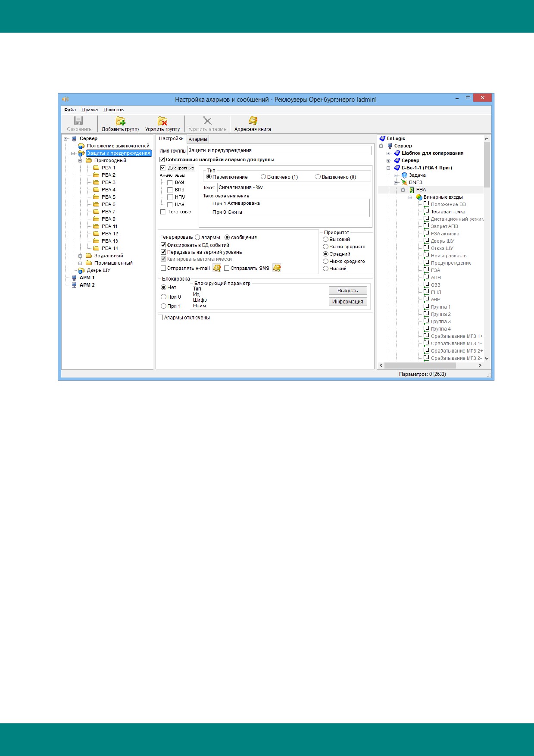534x756 pixels.
Task: Select Генерировать алармы radio option
Action: [x=197, y=237]
